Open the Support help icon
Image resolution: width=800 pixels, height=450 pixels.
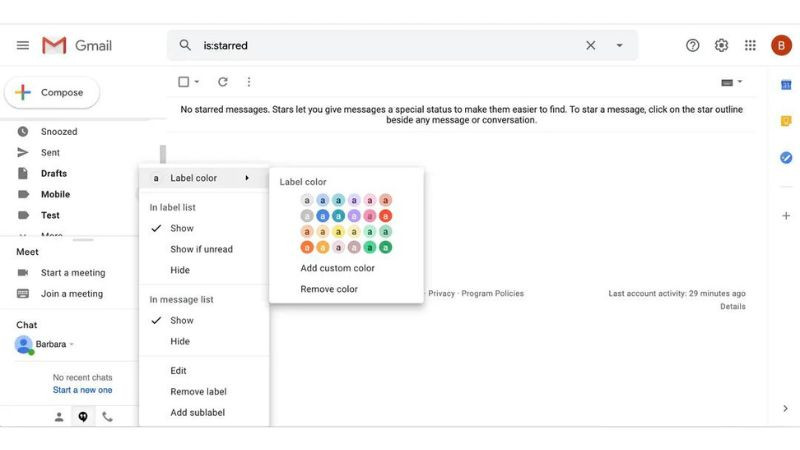(x=692, y=45)
